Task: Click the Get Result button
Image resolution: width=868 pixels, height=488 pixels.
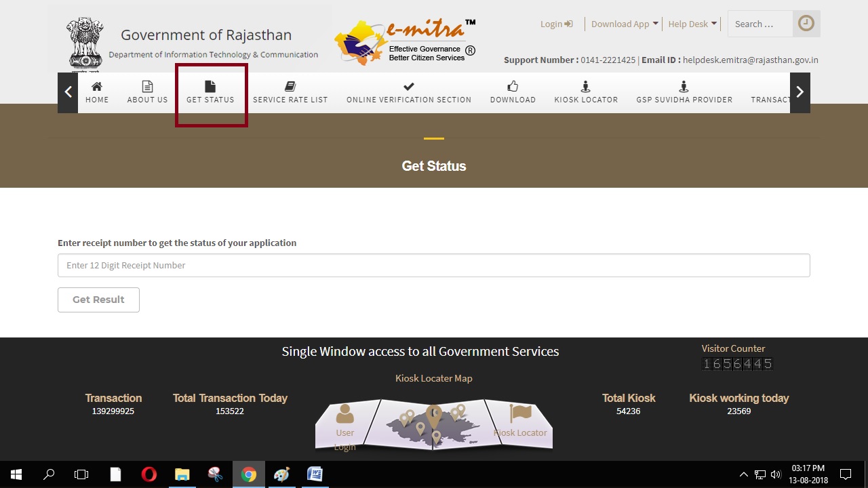Action: pyautogui.click(x=98, y=300)
